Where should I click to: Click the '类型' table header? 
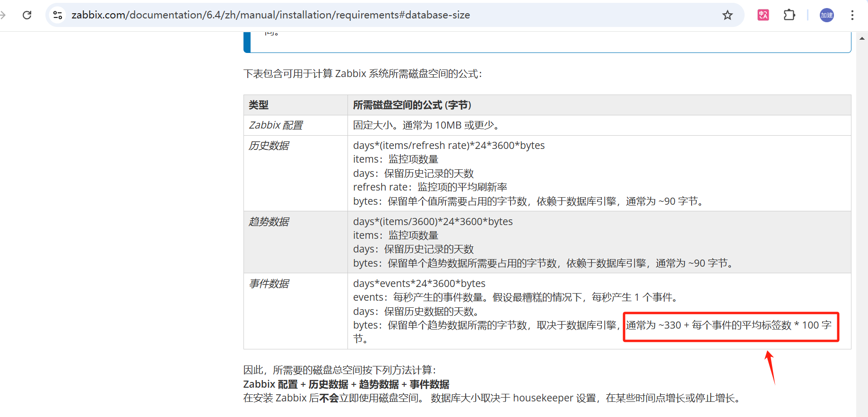[x=259, y=105]
